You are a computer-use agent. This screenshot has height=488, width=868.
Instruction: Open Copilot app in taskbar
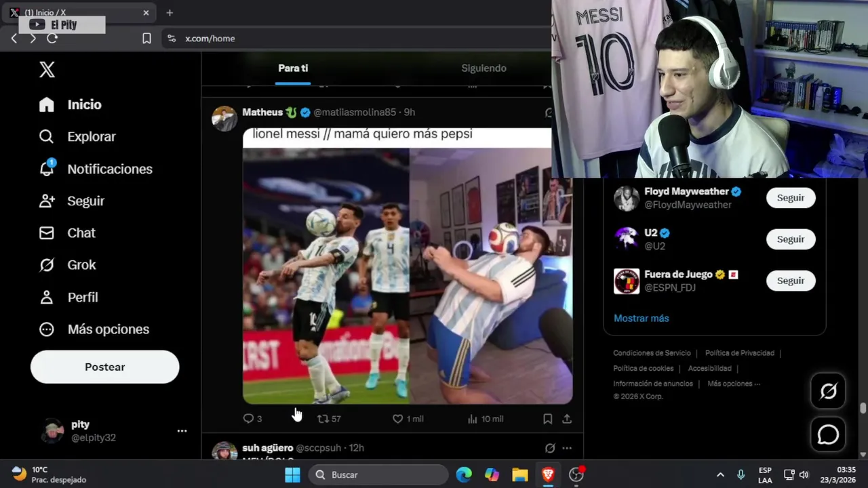(x=492, y=474)
